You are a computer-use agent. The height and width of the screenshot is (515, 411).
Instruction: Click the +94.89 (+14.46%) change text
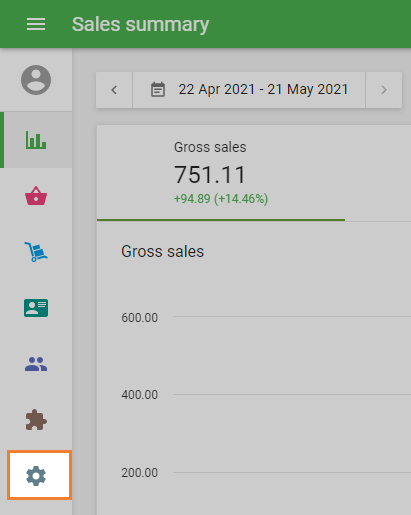point(221,199)
